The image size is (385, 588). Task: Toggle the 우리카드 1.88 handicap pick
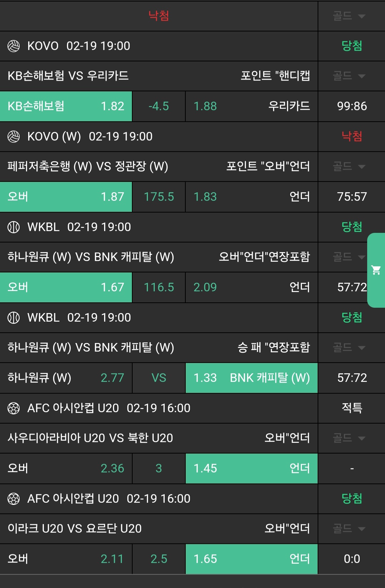point(251,106)
